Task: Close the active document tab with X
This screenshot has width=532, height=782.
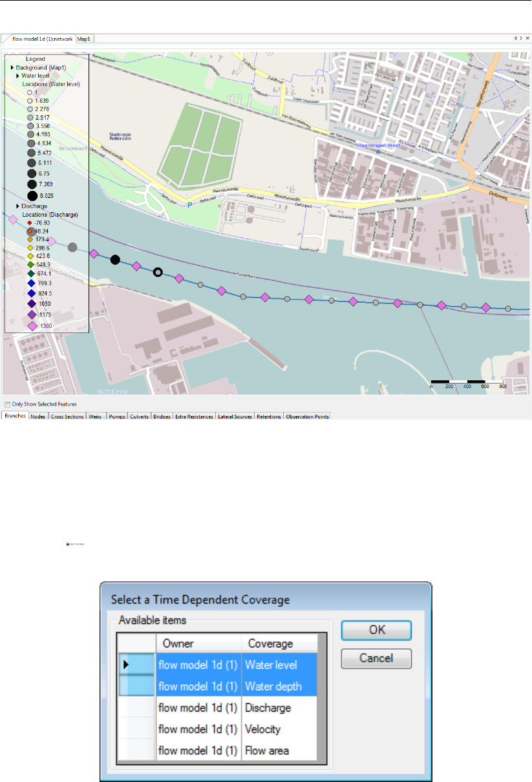Action: (x=526, y=39)
